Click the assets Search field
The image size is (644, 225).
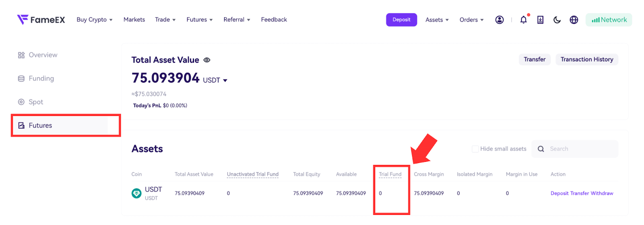click(x=575, y=149)
